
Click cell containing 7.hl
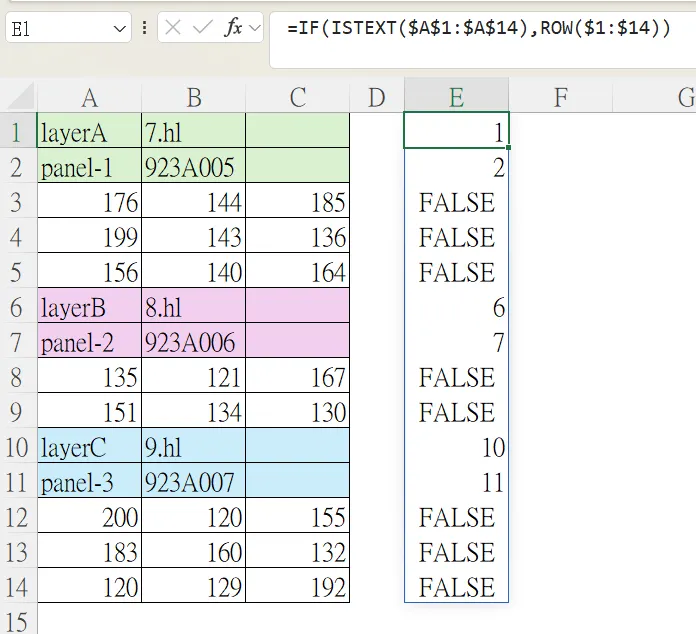194,131
